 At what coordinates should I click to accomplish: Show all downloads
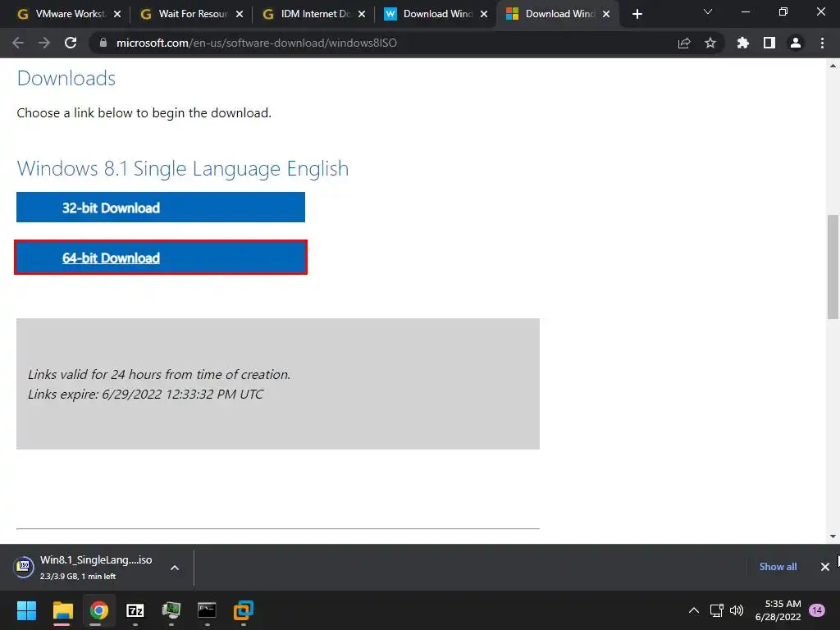point(778,567)
